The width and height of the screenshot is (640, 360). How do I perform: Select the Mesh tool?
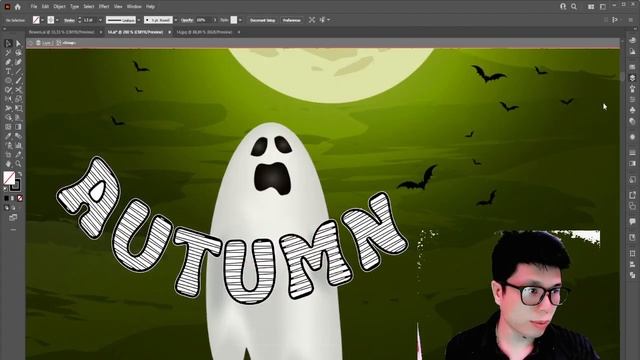(8, 127)
